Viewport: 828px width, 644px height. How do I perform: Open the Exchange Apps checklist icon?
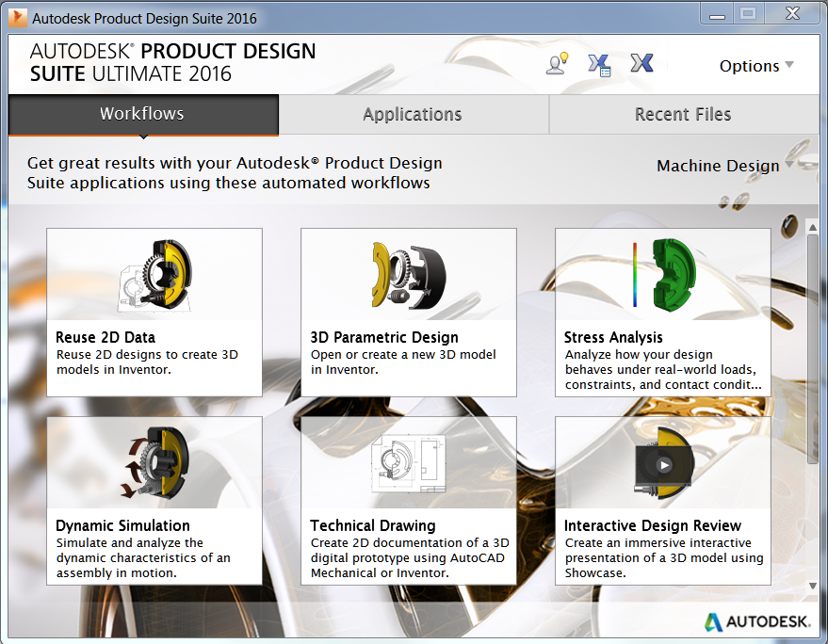click(599, 63)
